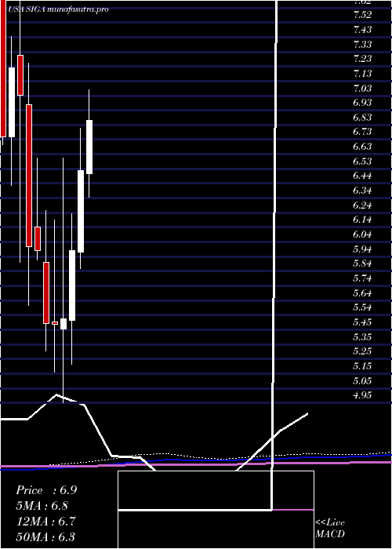Image resolution: width=392 pixels, height=549 pixels.
Task: Click the last white candle body near 6.8
Action: [89, 147]
